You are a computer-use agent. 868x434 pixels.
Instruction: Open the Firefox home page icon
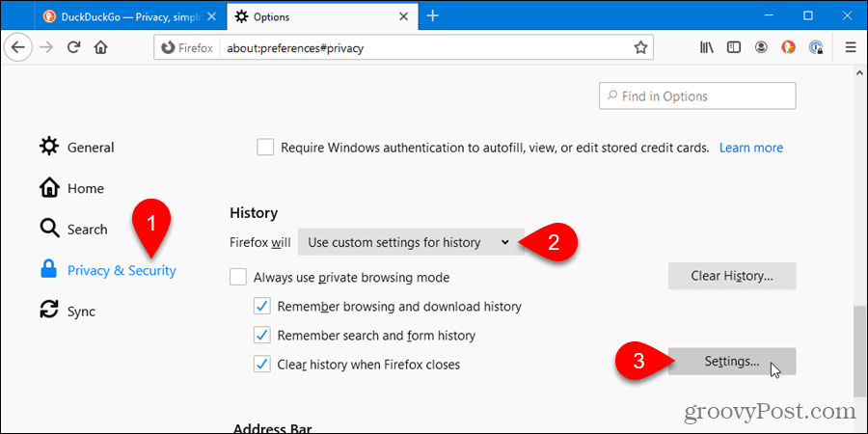click(x=100, y=47)
